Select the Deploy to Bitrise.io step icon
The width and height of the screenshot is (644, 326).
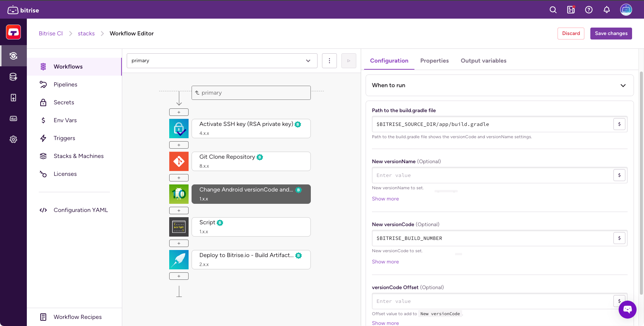(x=179, y=260)
